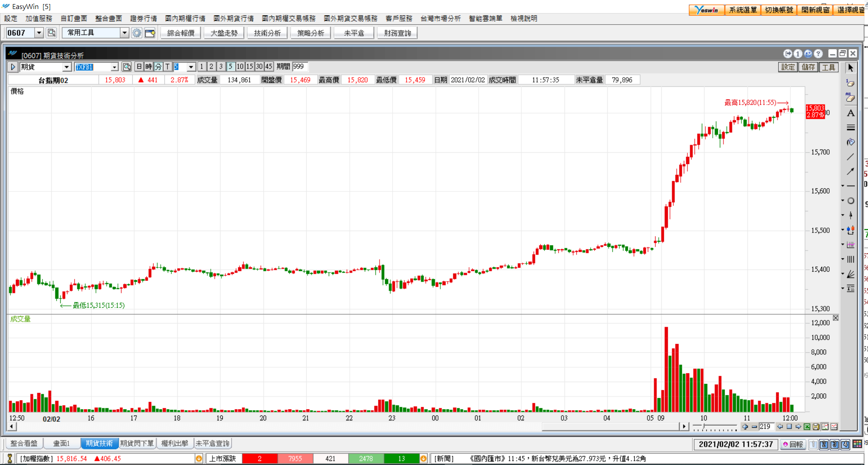Open the 台灣市場分析 menu
Image resolution: width=868 pixels, height=465 pixels.
[x=440, y=18]
